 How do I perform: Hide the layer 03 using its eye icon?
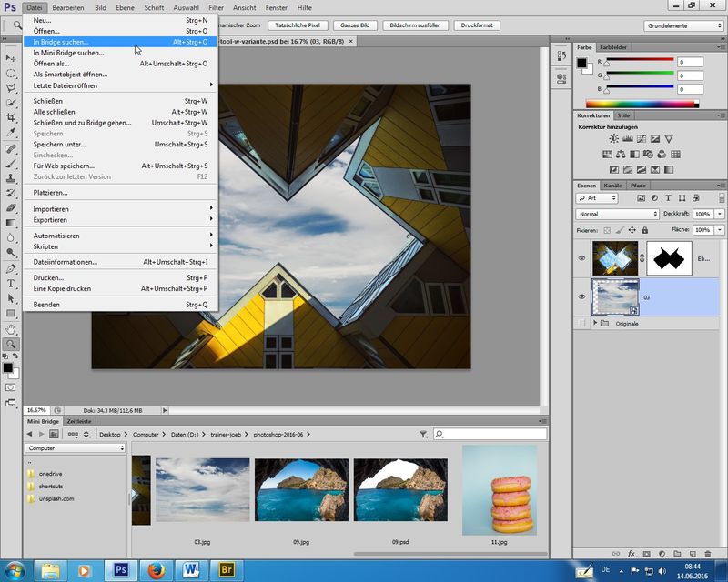[x=582, y=296]
